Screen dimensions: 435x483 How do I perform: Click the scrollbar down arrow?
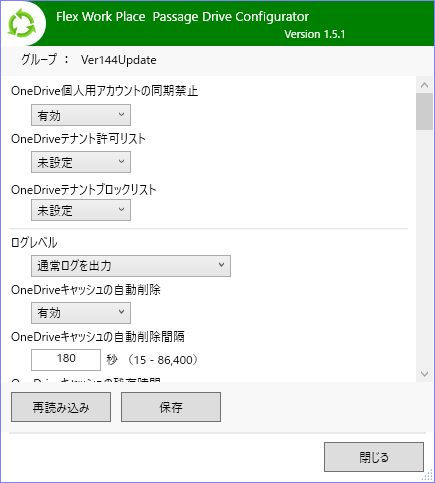click(x=424, y=374)
